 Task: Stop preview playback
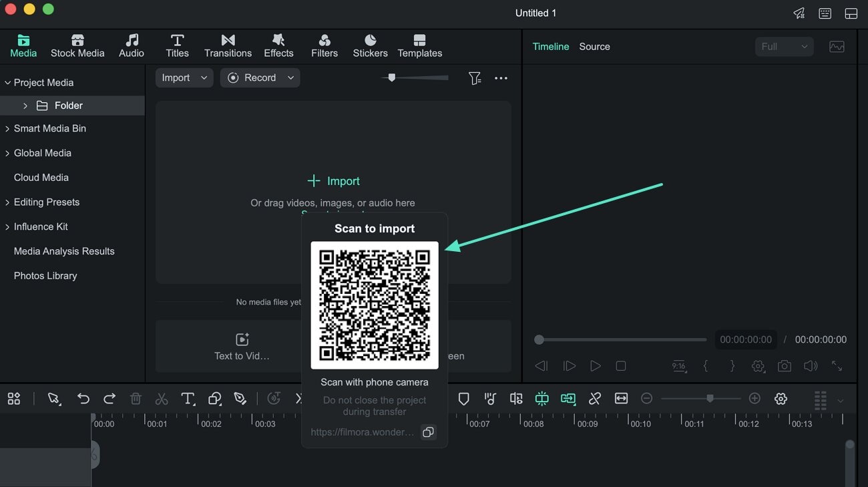click(621, 366)
